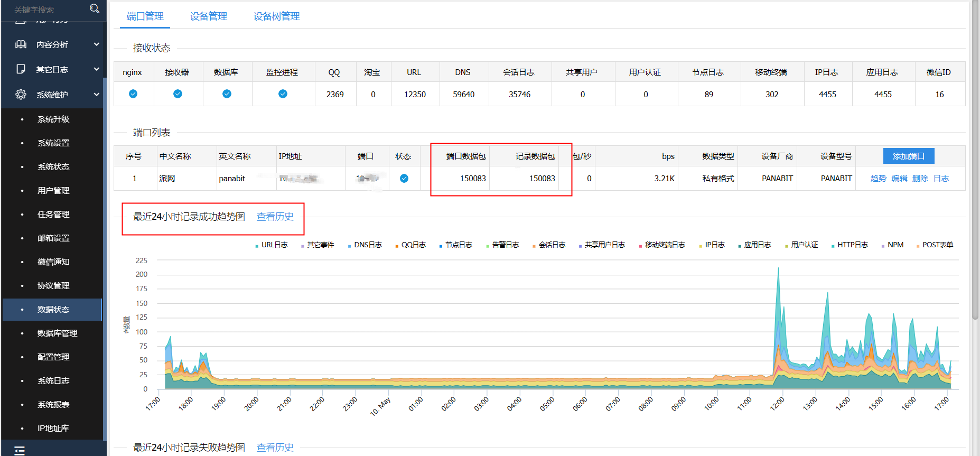980x456 pixels.
Task: Collapse the 系统维护 menu chevron
Action: coord(97,95)
